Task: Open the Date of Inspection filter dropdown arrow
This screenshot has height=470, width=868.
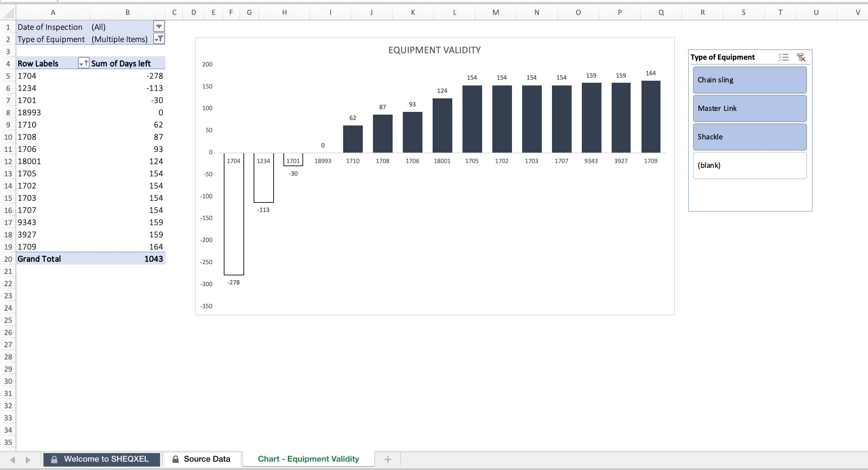Action: point(159,26)
